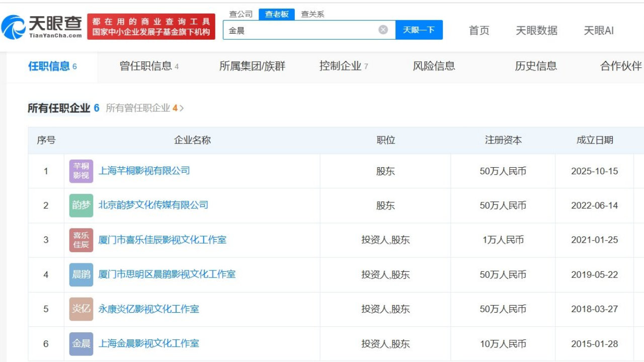Screen dimensions: 644x362
Task: Select the date 2022-06-14 cell
Action: pos(595,205)
